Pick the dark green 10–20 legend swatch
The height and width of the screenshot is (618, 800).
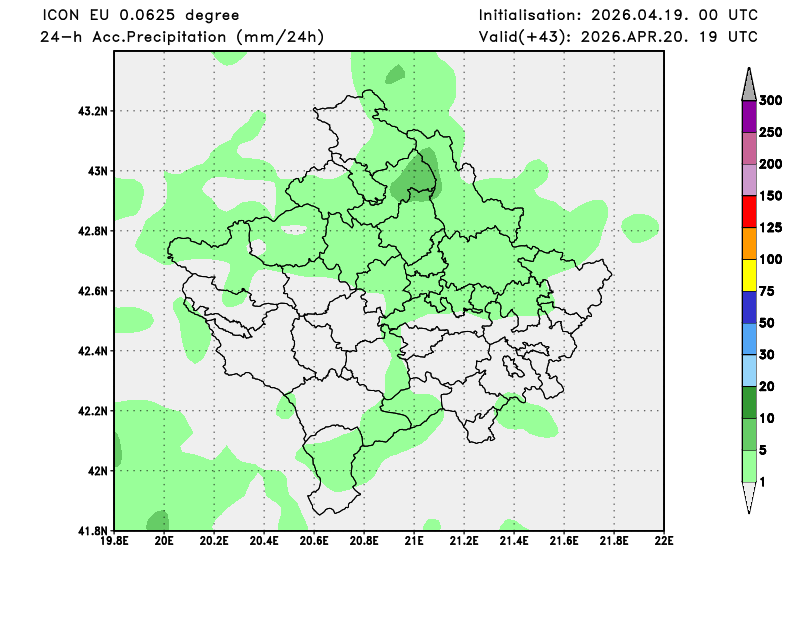pyautogui.click(x=748, y=402)
